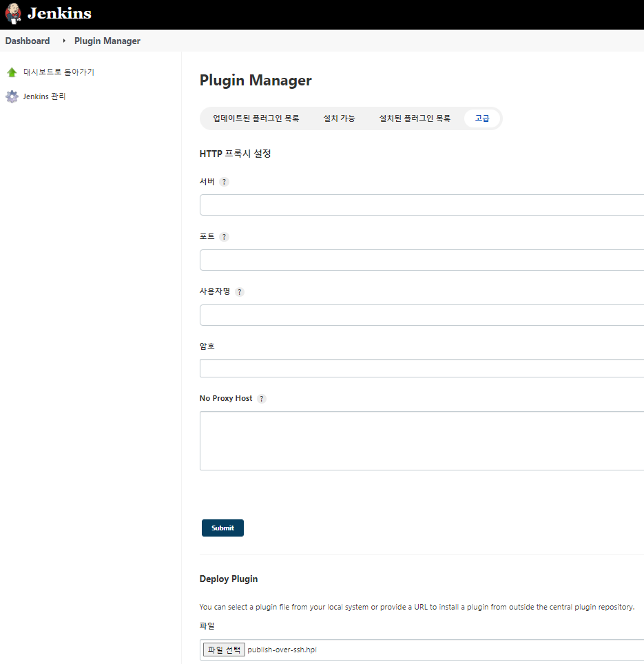Click the 파일 label text
The width and height of the screenshot is (644, 664).
207,626
